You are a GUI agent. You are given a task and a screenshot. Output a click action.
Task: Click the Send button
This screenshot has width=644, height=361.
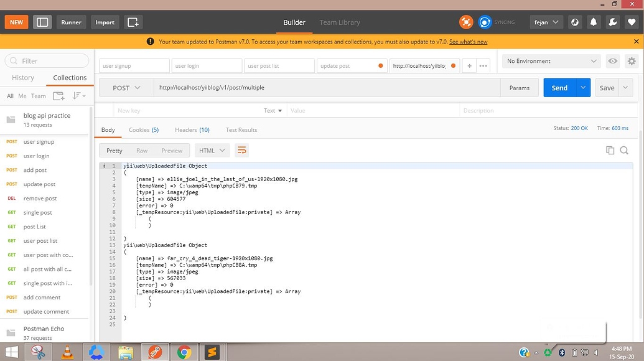pyautogui.click(x=558, y=88)
